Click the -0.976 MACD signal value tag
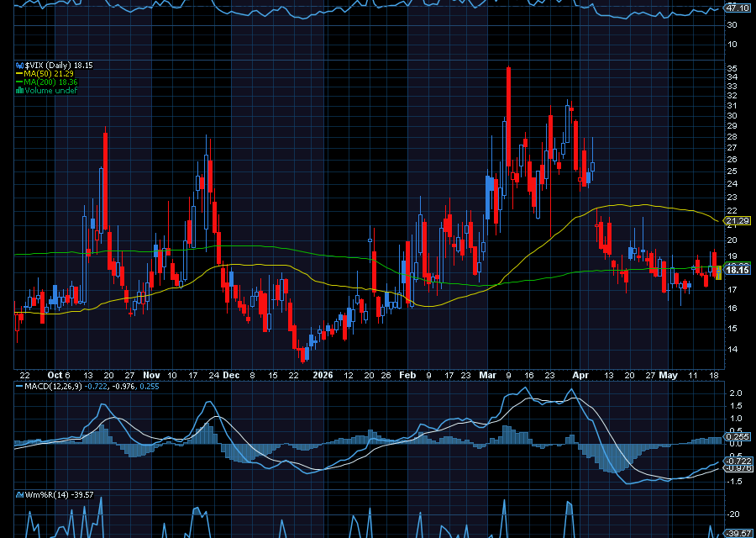 (x=738, y=468)
